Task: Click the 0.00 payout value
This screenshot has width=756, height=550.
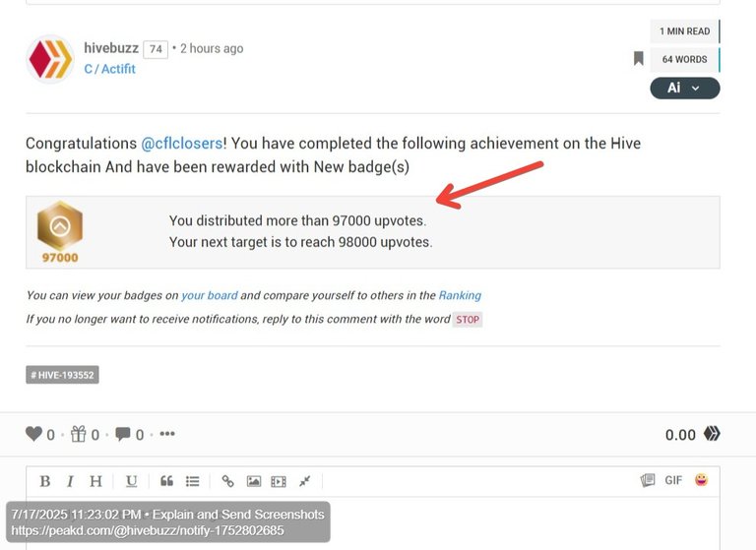Action: coord(680,435)
